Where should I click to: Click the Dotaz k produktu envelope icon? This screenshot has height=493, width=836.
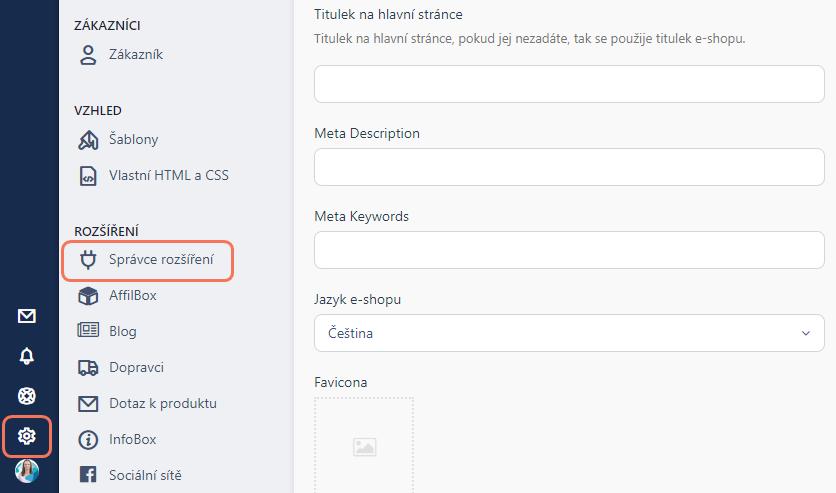pyautogui.click(x=88, y=404)
